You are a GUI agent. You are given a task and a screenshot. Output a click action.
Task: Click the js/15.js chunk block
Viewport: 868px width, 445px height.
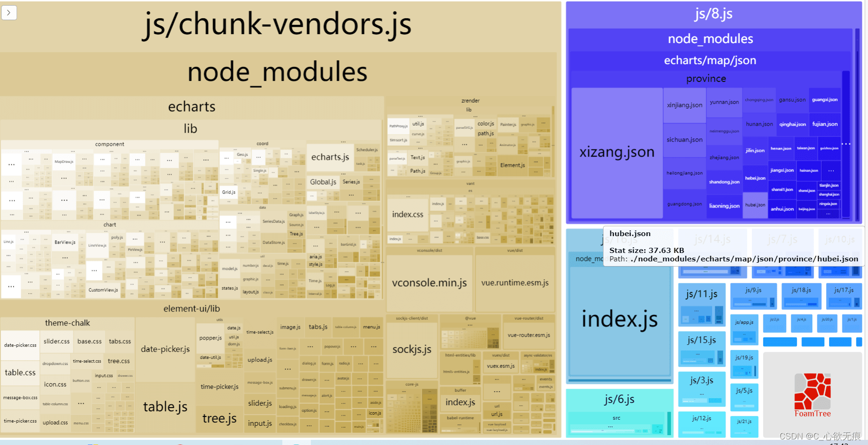[701, 340]
